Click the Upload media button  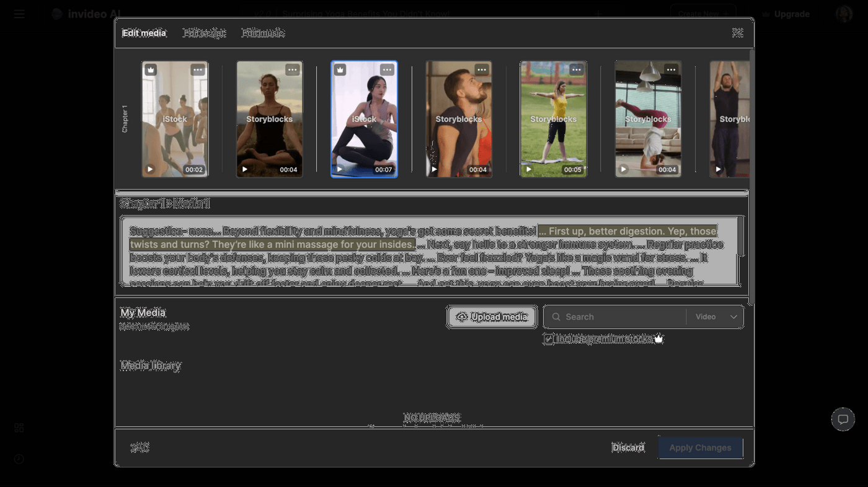[x=492, y=317]
